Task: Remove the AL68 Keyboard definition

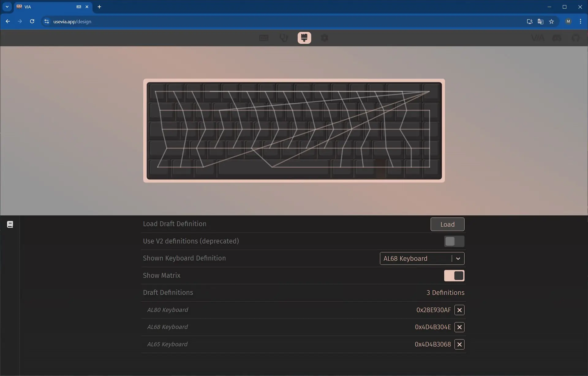Action: pos(459,327)
